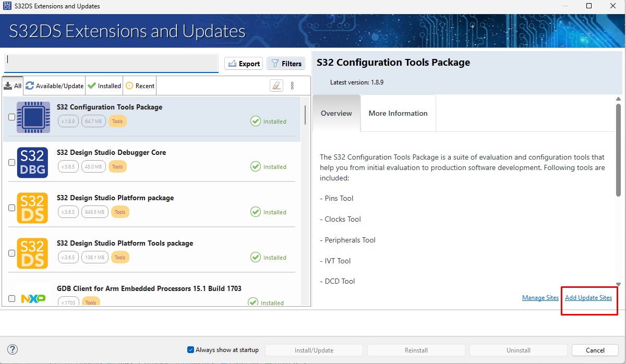The image size is (626, 364).
Task: Open the Add Update Sites link
Action: (x=588, y=298)
